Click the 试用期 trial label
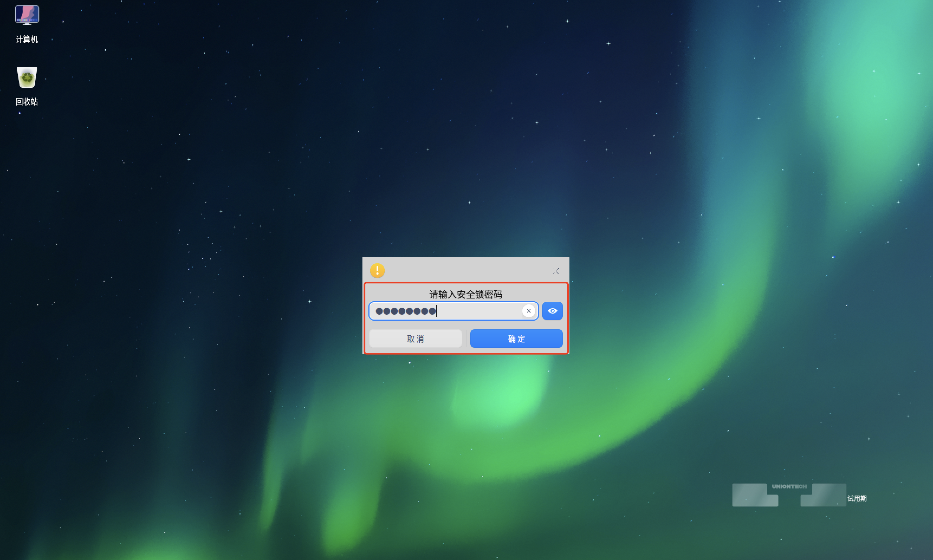 857,499
